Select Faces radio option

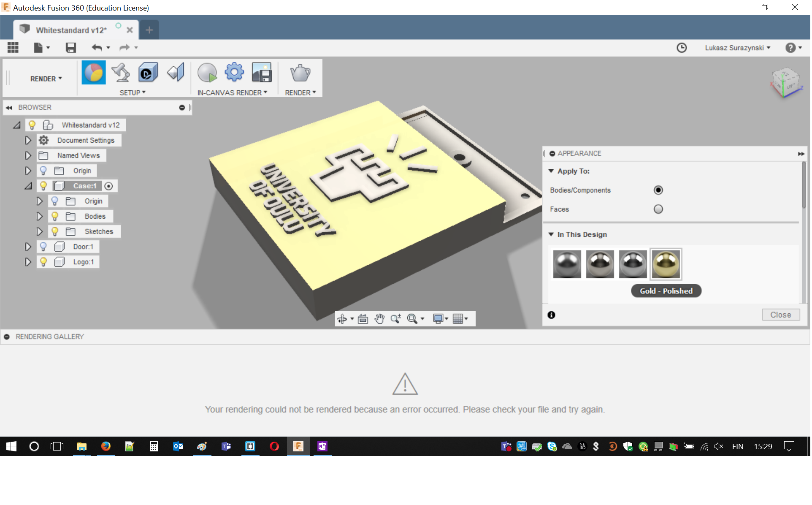pos(658,209)
